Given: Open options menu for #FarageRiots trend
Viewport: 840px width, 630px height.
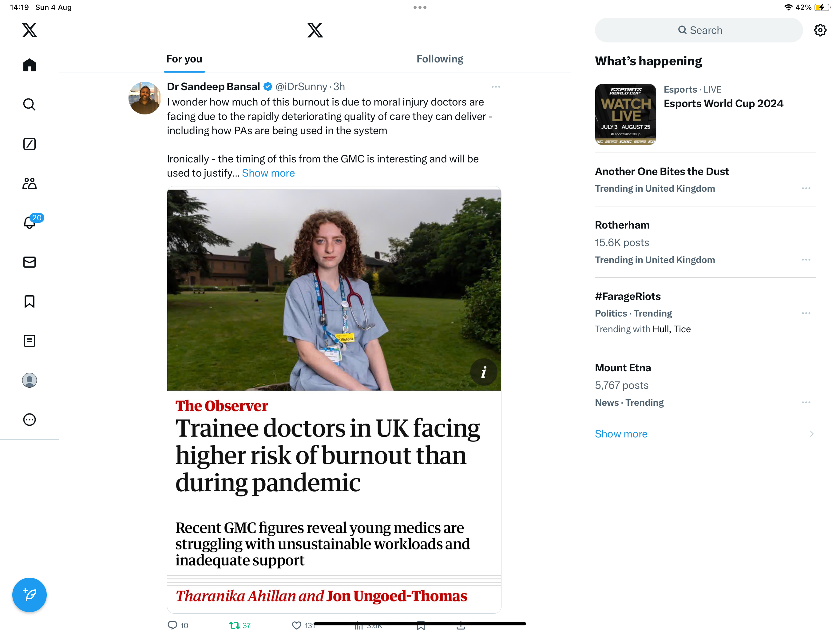Looking at the screenshot, I should tap(806, 313).
